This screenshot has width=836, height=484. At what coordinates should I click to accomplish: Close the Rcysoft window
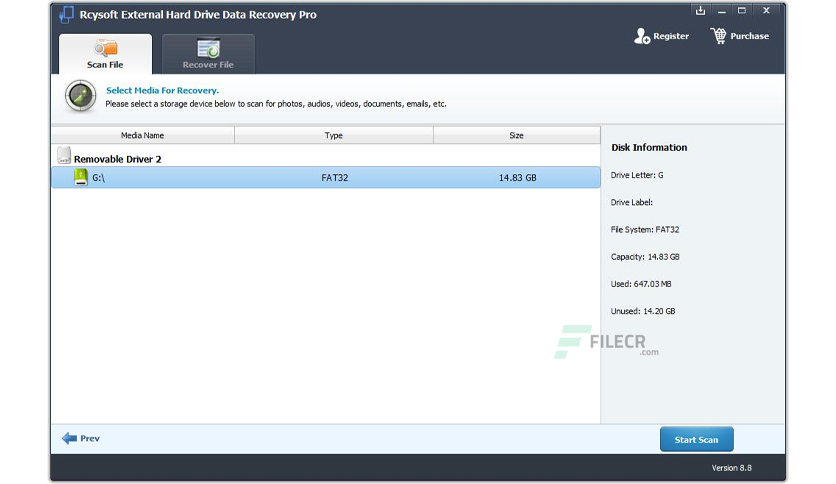tap(766, 11)
